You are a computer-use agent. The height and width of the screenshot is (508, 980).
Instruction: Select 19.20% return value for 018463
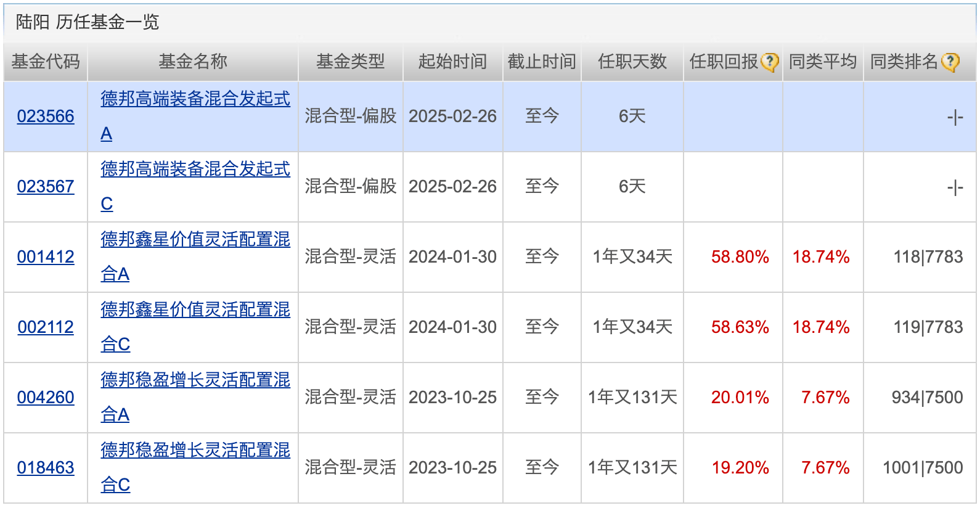tap(740, 467)
